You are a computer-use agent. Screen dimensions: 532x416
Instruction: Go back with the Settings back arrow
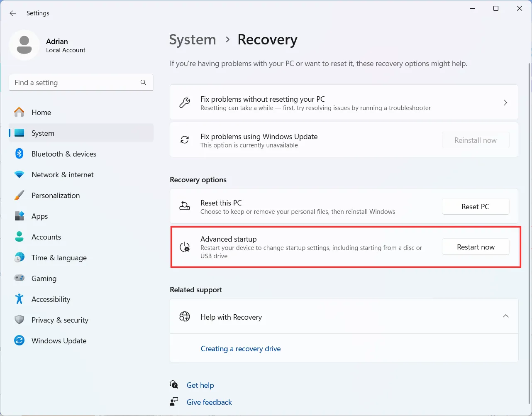click(13, 13)
